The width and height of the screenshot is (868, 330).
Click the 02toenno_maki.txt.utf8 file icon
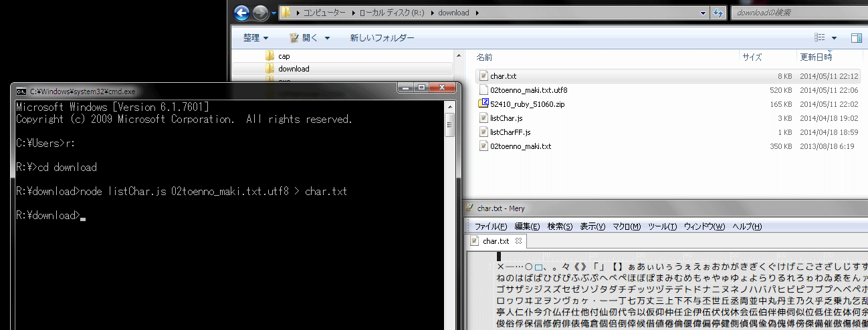[x=483, y=90]
